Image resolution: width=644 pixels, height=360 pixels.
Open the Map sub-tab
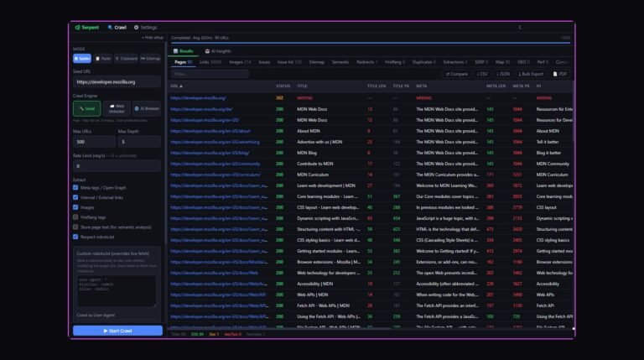pos(502,62)
